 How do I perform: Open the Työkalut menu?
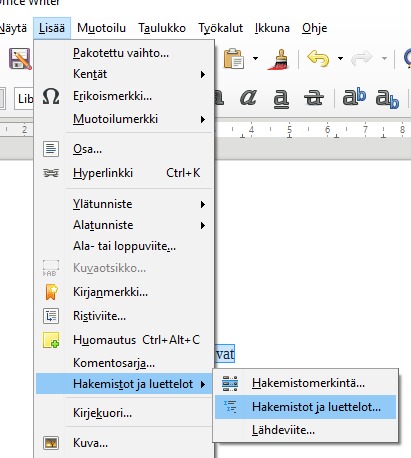[x=220, y=28]
